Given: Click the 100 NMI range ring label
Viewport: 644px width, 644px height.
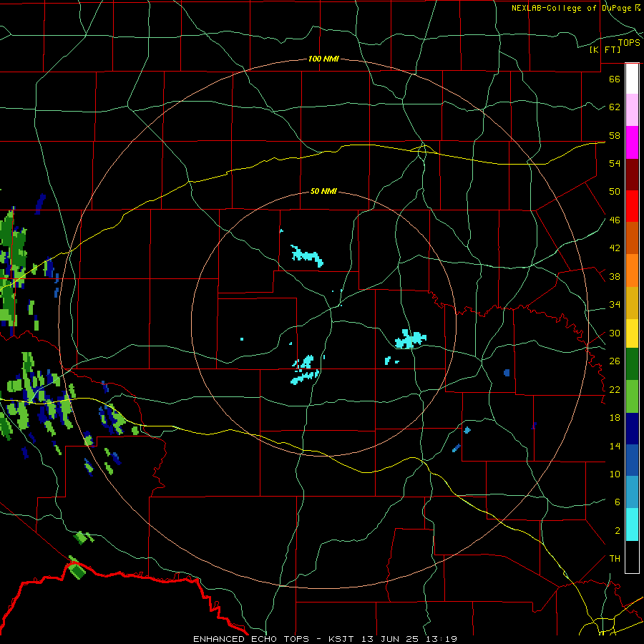Looking at the screenshot, I should point(323,59).
